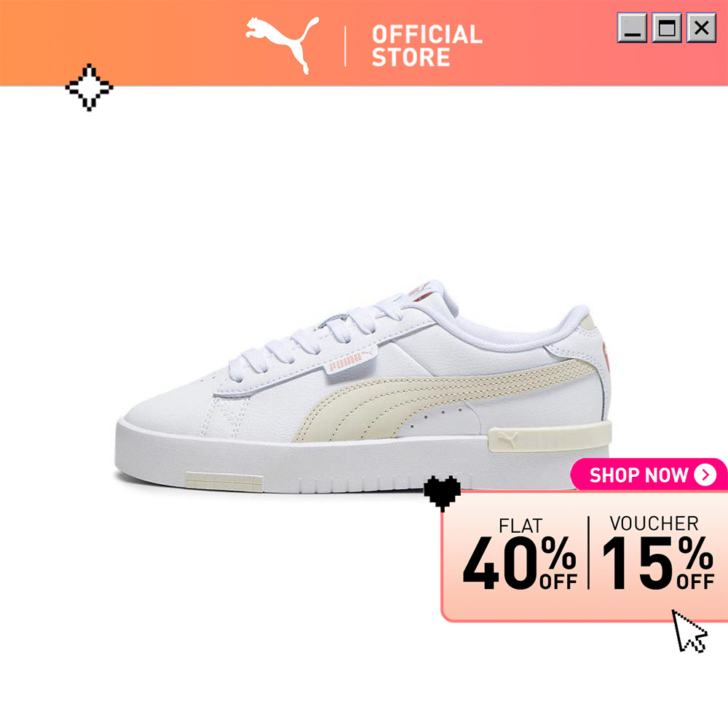This screenshot has height=728, width=728.
Task: Click the Voucher 15% off offer
Action: point(657,553)
